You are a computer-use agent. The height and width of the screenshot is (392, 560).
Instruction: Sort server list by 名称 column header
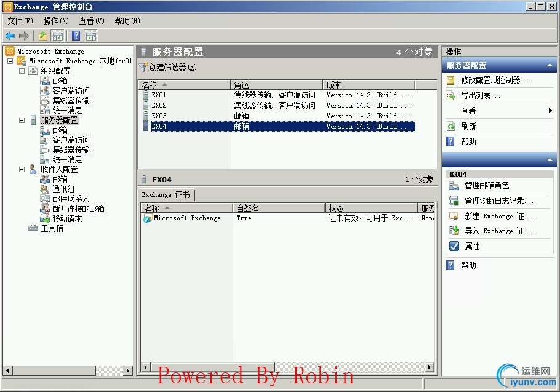pyautogui.click(x=184, y=85)
